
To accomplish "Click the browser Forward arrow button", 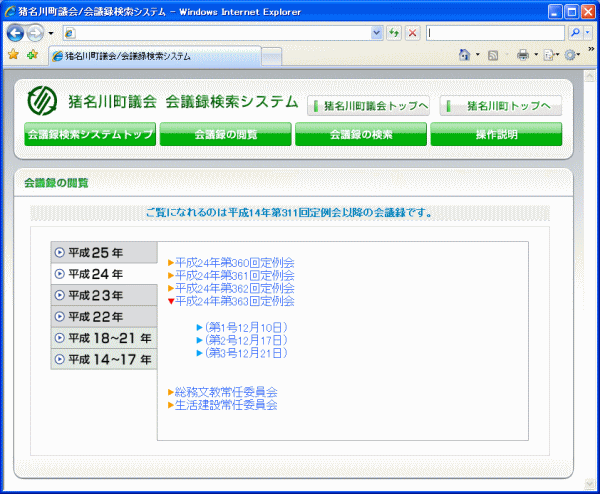I will coord(36,33).
